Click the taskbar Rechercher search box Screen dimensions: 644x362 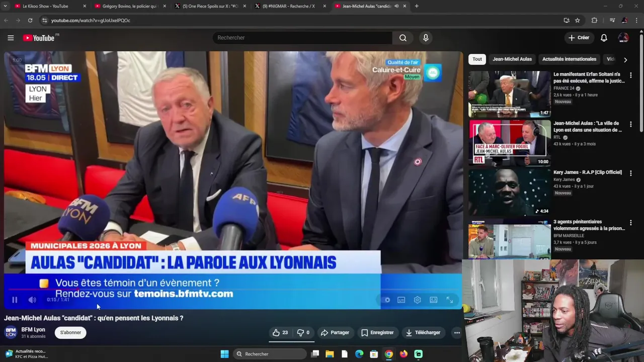[269, 354]
